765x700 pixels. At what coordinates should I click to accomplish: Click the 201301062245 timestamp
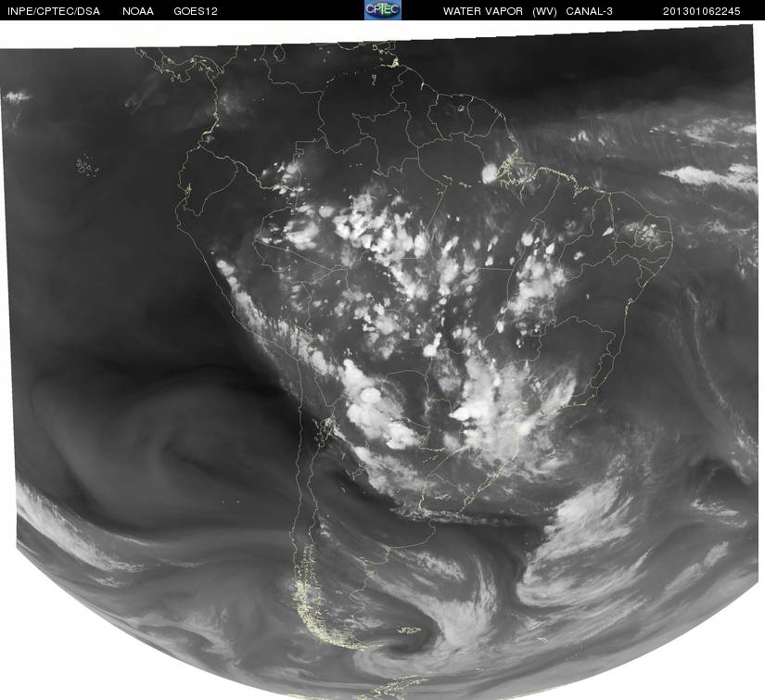702,11
